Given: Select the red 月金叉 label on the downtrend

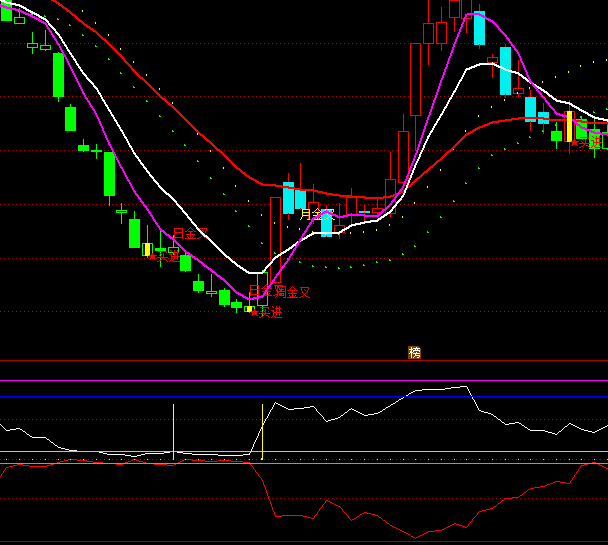Looking at the screenshot, I should click(189, 234).
